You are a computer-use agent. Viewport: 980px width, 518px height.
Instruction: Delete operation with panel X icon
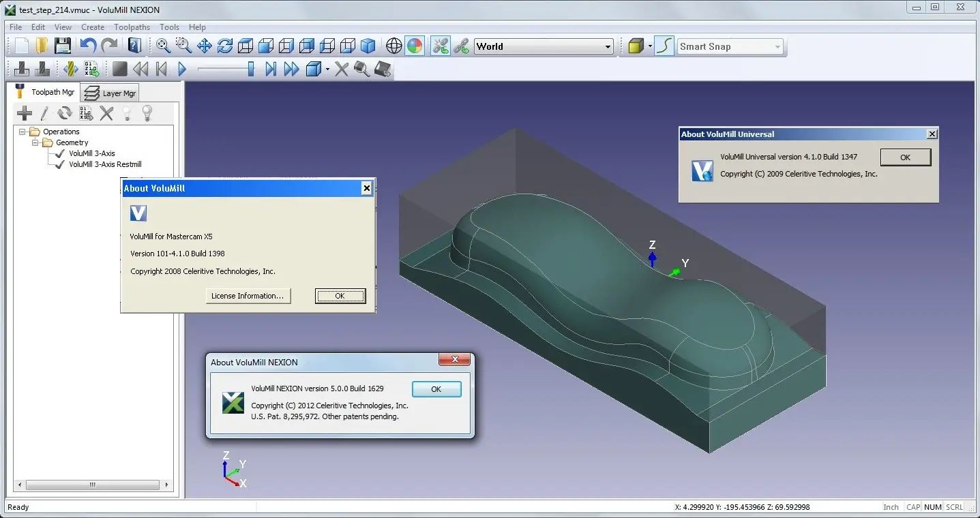106,113
